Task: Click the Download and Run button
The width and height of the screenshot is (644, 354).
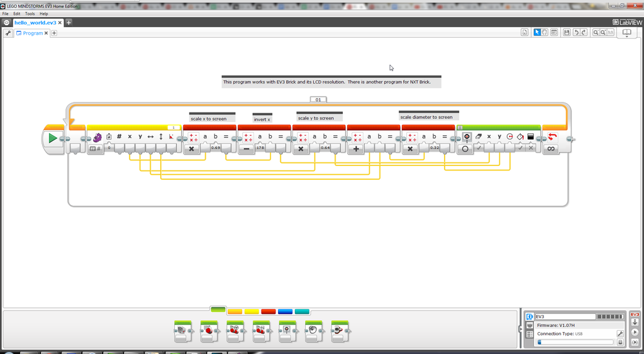Action: point(635,332)
